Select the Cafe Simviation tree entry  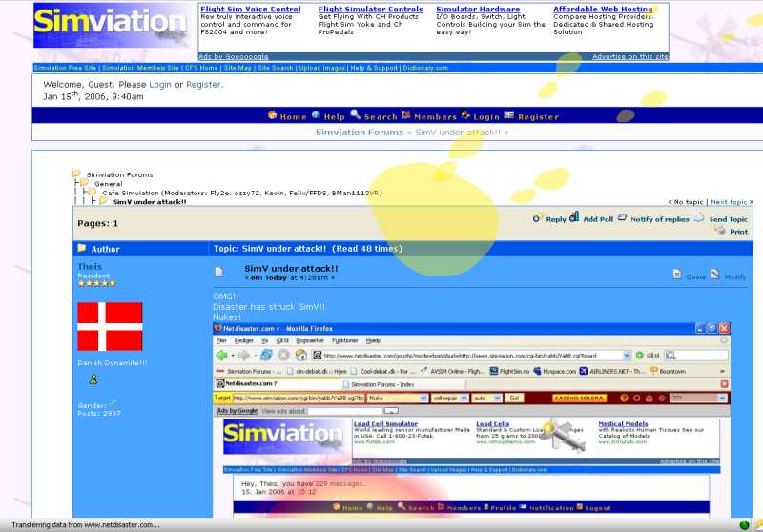coord(131,193)
